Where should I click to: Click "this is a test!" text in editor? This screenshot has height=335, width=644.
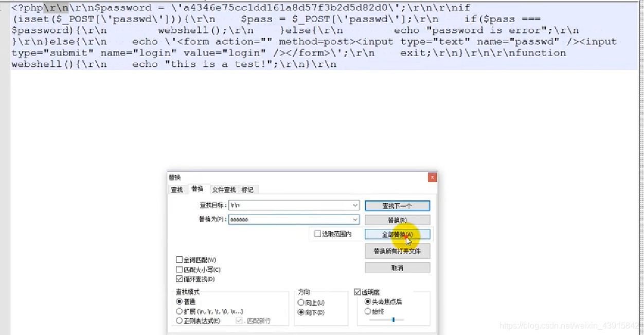(219, 64)
